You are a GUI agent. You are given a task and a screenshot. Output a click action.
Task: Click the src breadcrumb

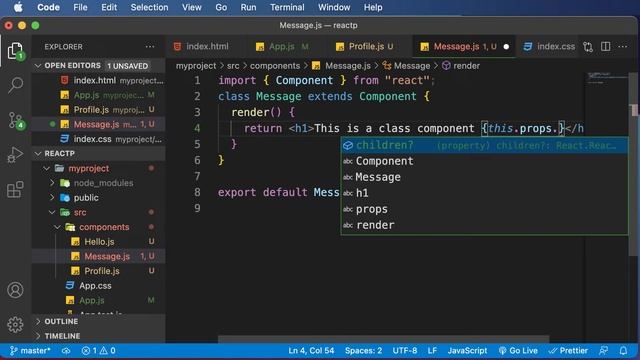[233, 66]
